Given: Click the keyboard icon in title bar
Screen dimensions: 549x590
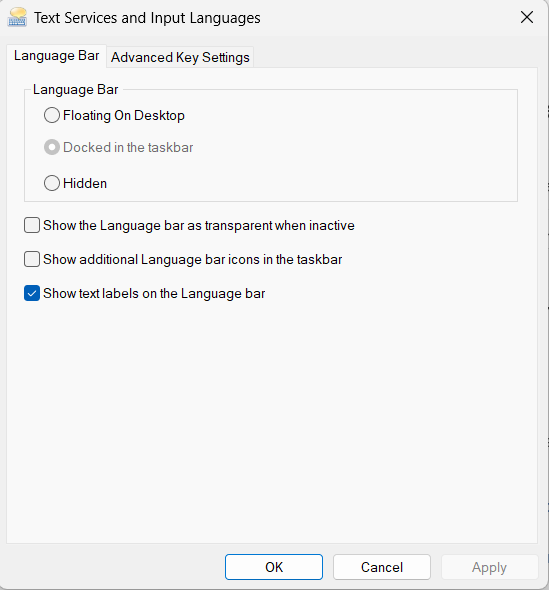Looking at the screenshot, I should [17, 17].
